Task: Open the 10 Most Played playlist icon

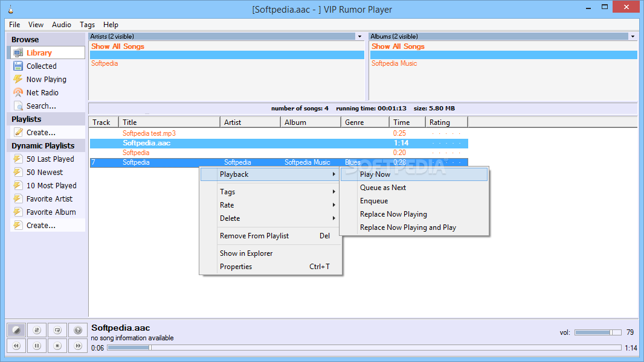Action: [18, 185]
